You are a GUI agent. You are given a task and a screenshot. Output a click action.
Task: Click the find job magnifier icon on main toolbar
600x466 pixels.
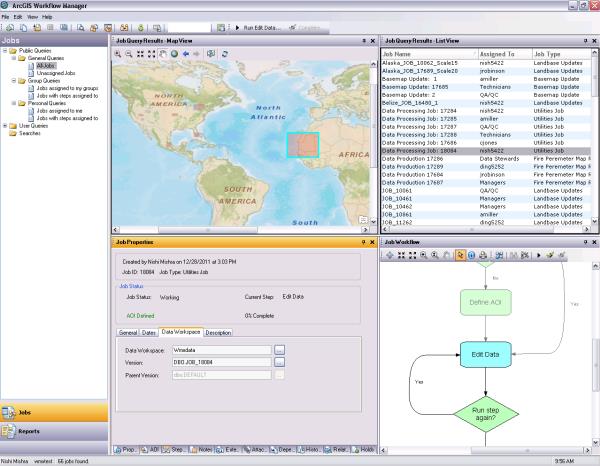(x=80, y=28)
